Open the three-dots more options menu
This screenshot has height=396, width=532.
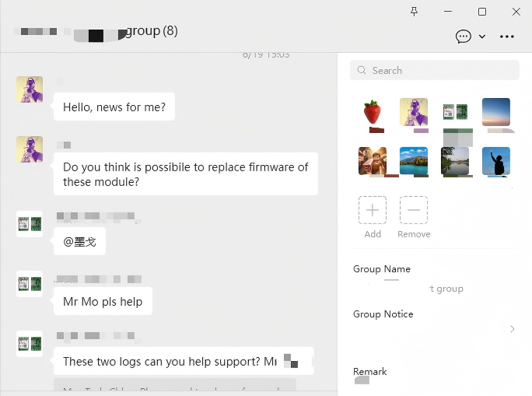(507, 37)
